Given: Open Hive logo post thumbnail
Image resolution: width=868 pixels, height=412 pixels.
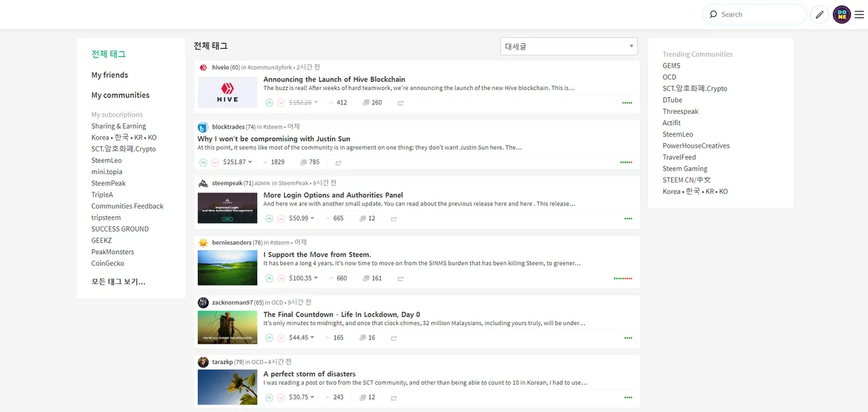Looking at the screenshot, I should point(227,92).
